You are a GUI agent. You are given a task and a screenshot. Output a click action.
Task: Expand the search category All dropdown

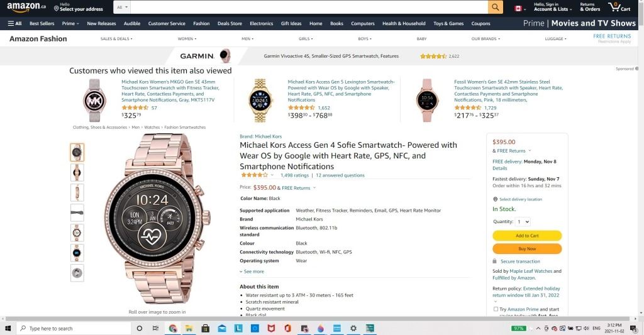coord(123,7)
